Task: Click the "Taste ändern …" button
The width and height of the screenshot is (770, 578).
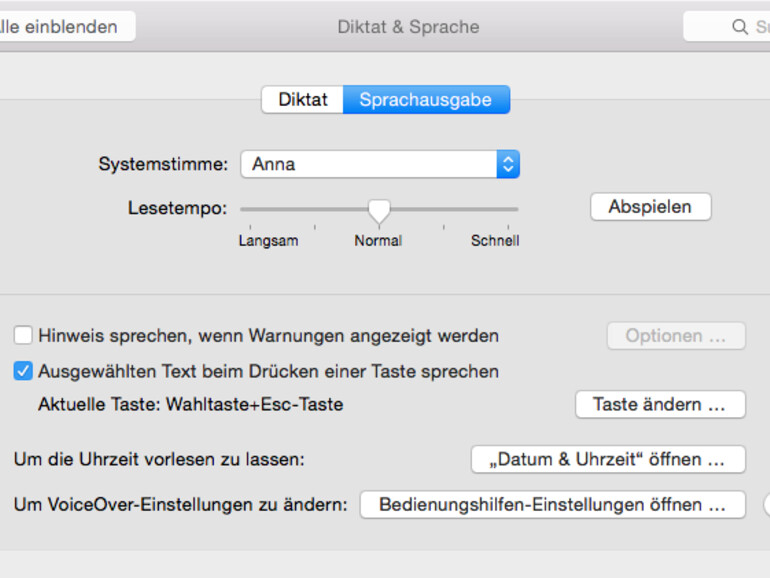Action: [660, 405]
